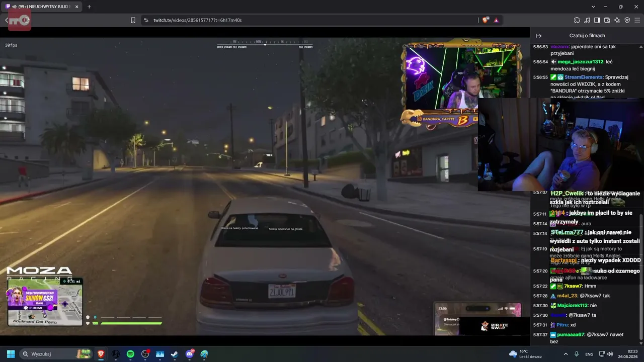Click the MOZA Racing logo overlay
This screenshot has width=644, height=362.
(40, 273)
